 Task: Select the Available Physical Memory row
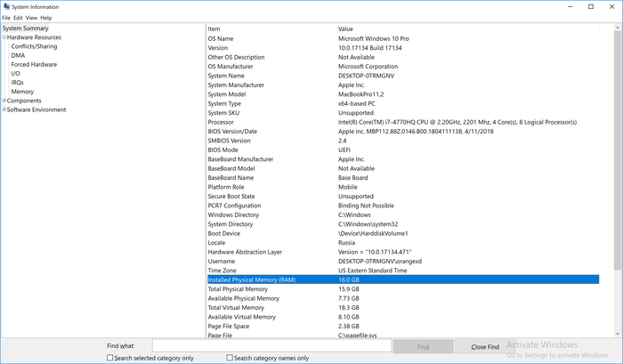403,298
